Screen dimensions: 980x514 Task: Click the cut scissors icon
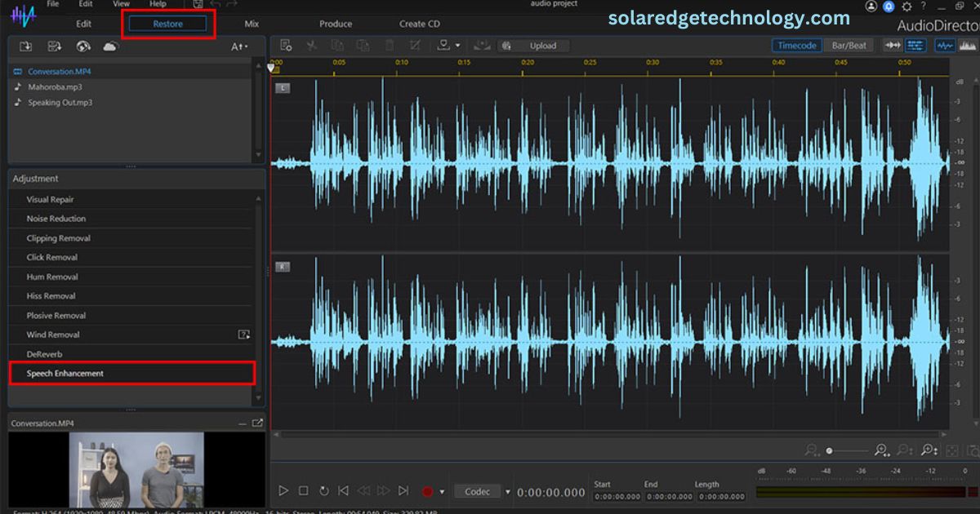pyautogui.click(x=311, y=46)
